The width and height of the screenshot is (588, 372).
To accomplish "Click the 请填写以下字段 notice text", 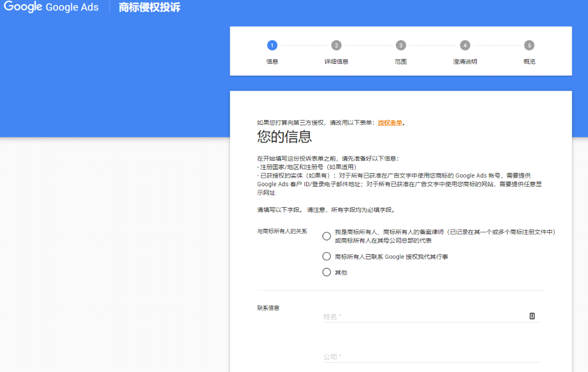I will pyautogui.click(x=326, y=210).
